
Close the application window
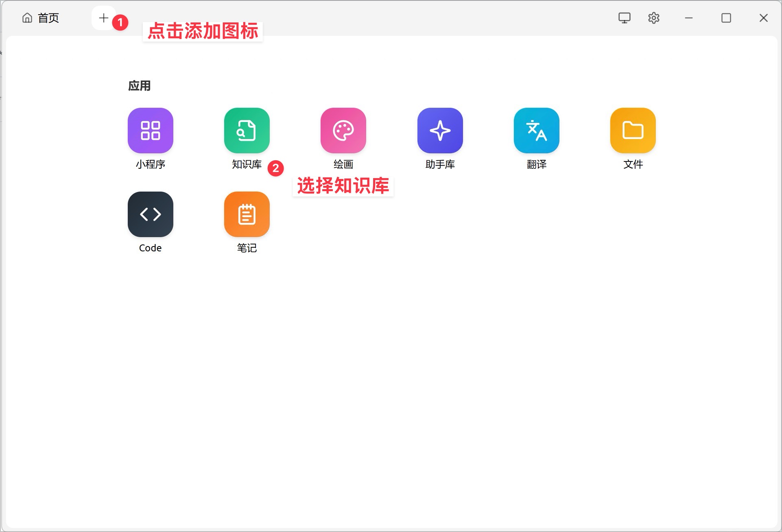click(x=763, y=18)
